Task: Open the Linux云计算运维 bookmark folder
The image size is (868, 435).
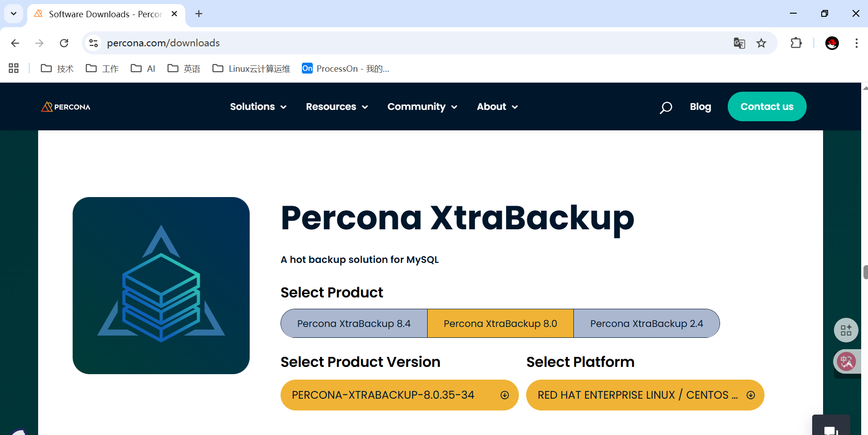Action: [252, 69]
